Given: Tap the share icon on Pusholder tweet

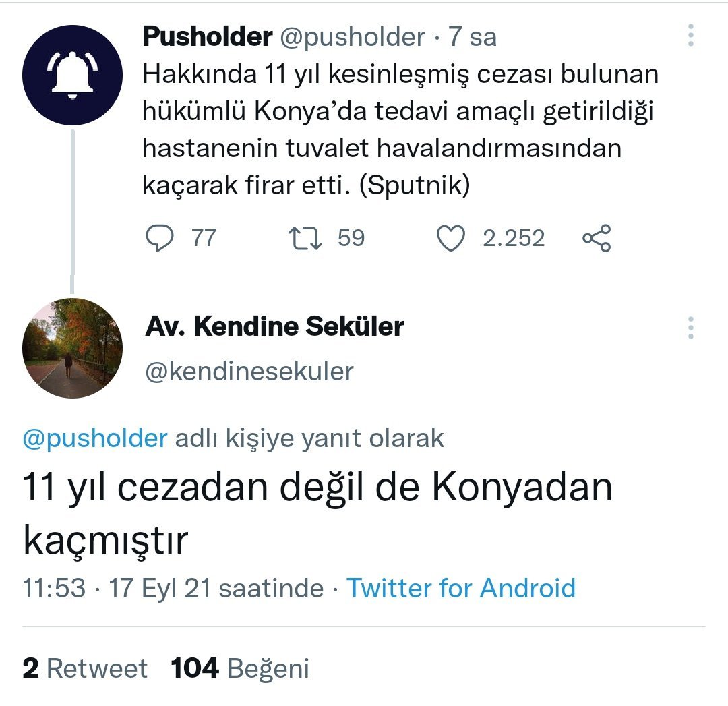Looking at the screenshot, I should [x=597, y=239].
